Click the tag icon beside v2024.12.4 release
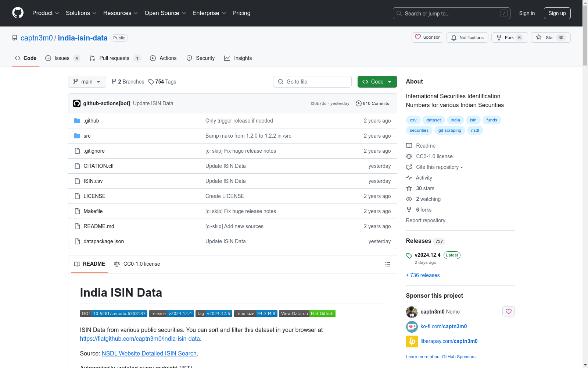This screenshot has width=588, height=368. pos(409,255)
